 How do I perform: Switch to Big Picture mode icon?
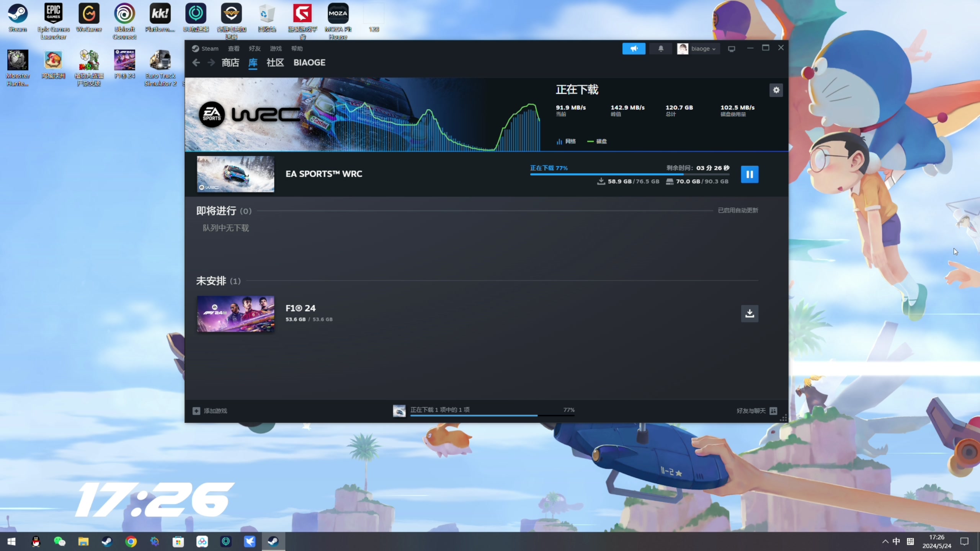click(731, 49)
